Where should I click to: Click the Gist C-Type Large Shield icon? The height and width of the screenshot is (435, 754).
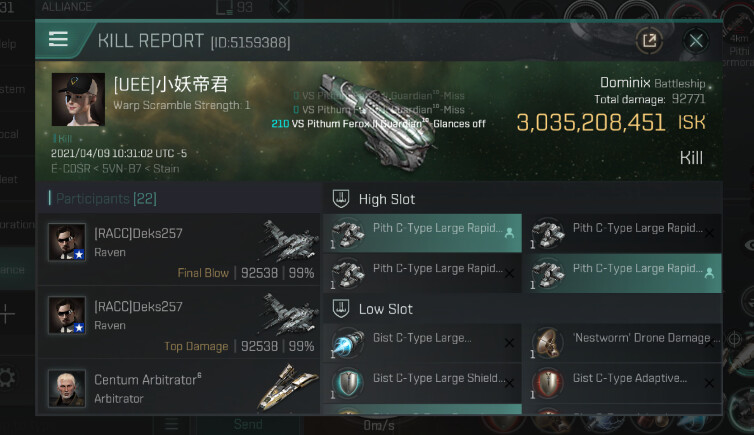348,383
